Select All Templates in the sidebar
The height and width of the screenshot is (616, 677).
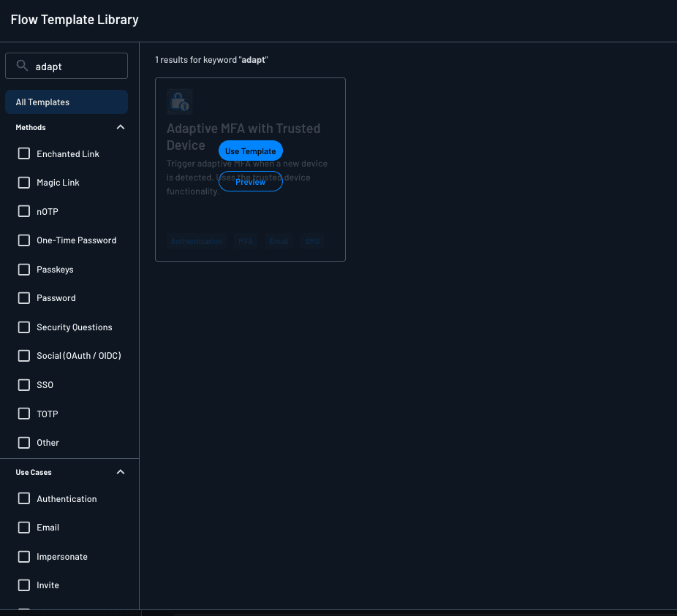(x=67, y=102)
